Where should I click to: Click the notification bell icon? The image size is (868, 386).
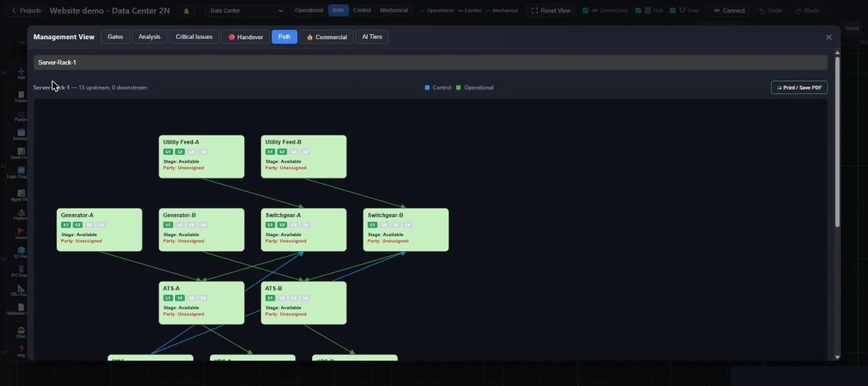click(186, 11)
